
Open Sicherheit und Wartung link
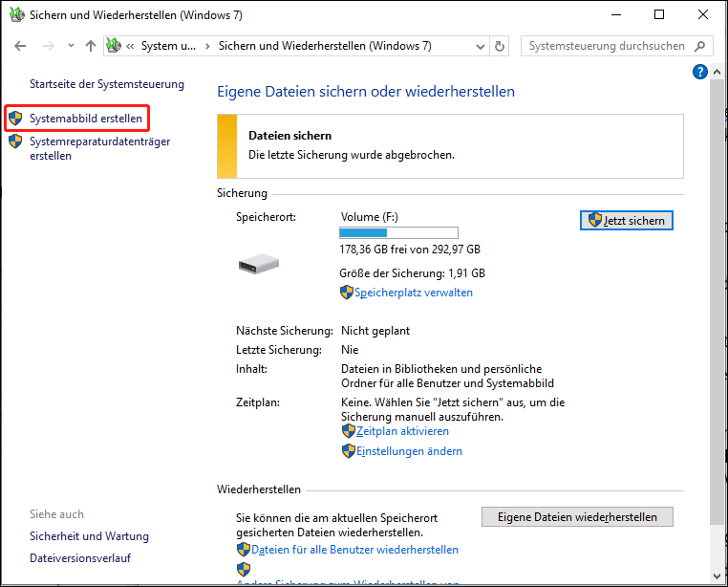click(89, 536)
